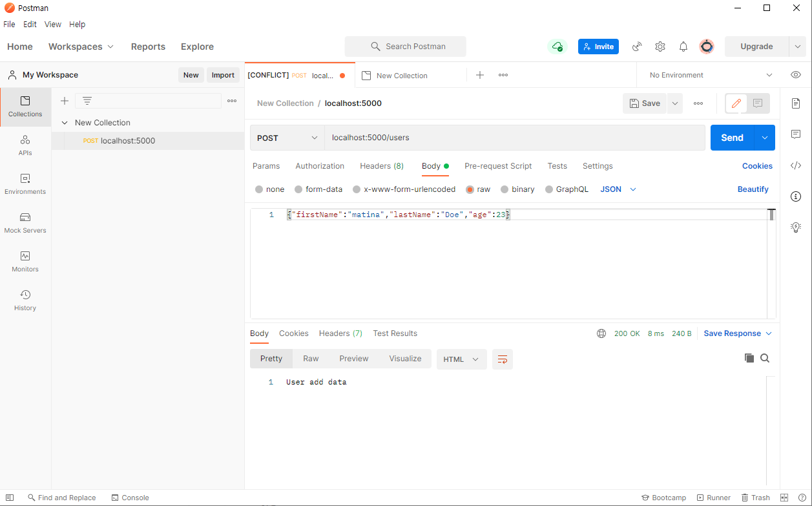
Task: Open the HTML response format dropdown
Action: (462, 359)
